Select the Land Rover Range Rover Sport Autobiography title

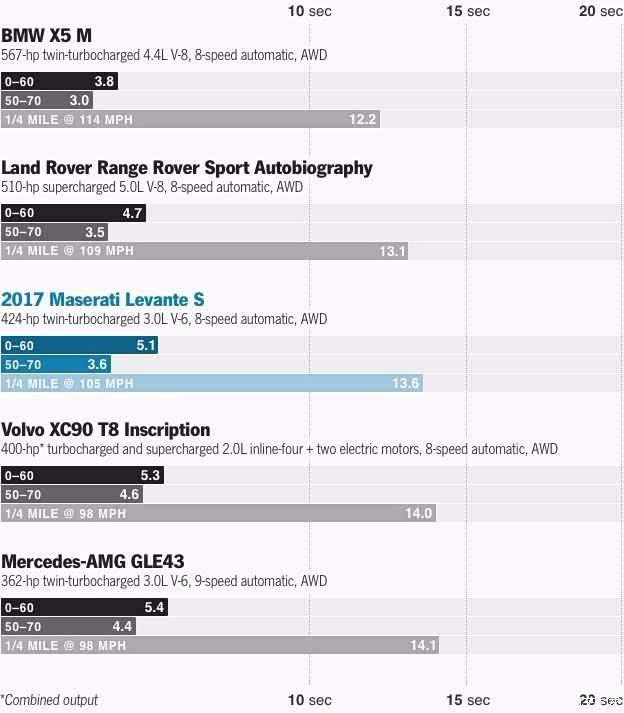coord(187,167)
